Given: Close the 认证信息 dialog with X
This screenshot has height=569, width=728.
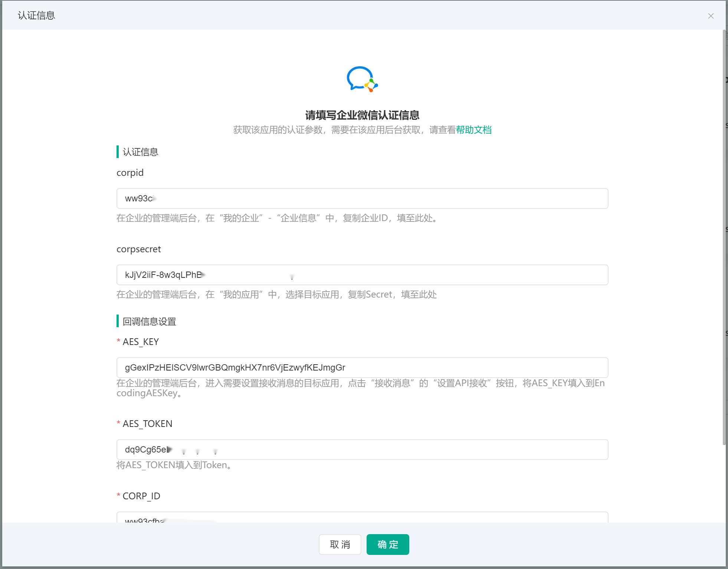Looking at the screenshot, I should pos(711,16).
